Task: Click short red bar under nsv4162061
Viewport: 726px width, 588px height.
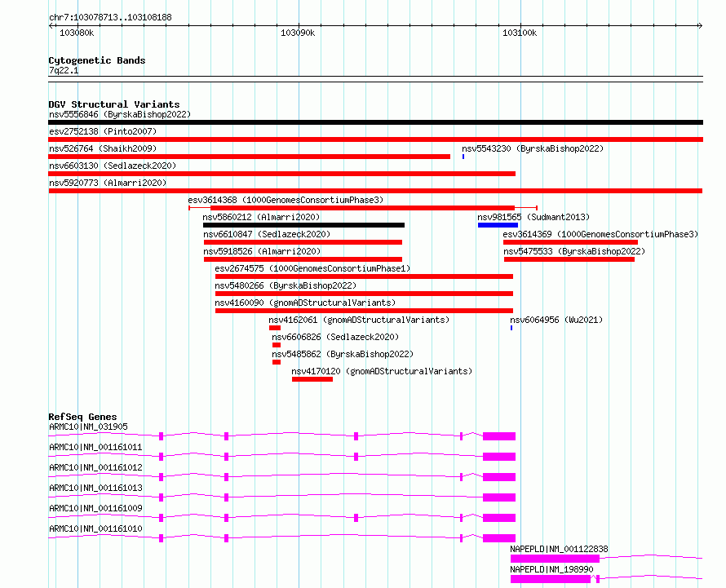Action: pyautogui.click(x=275, y=328)
